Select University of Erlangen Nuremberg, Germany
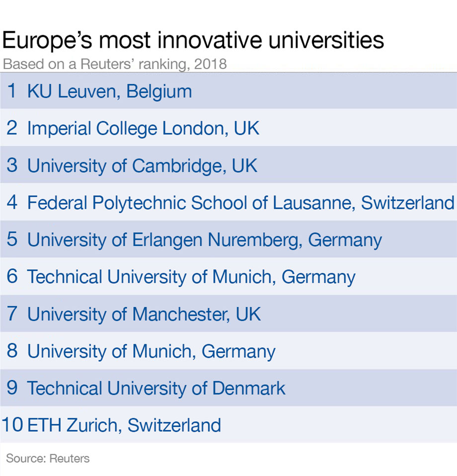The width and height of the screenshot is (457, 476). click(x=204, y=240)
